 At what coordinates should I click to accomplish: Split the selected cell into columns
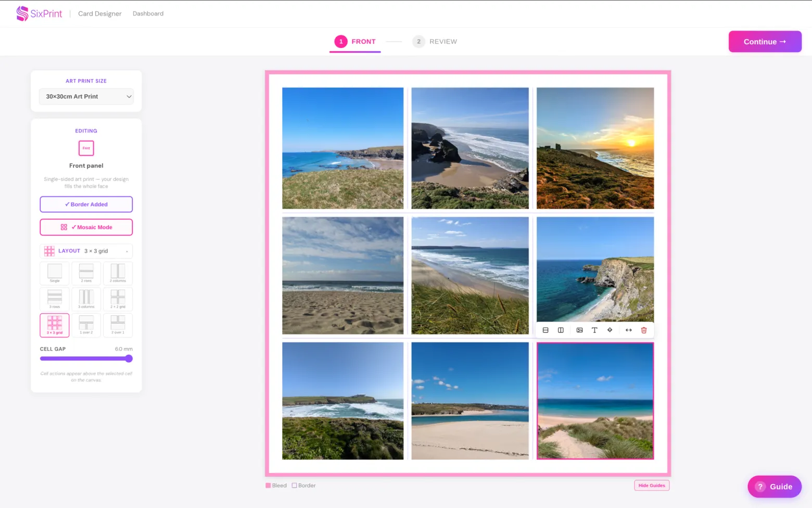[x=561, y=330]
